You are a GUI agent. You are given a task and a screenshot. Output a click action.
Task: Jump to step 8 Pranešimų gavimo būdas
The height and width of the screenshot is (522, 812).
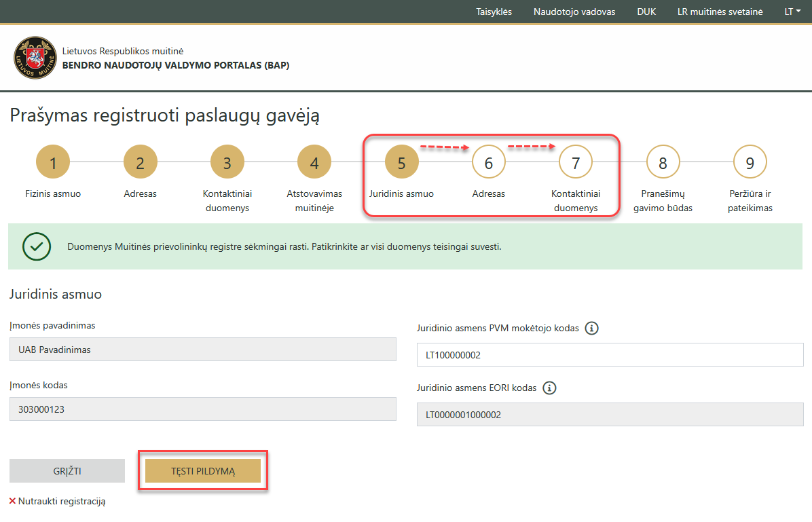tap(663, 162)
